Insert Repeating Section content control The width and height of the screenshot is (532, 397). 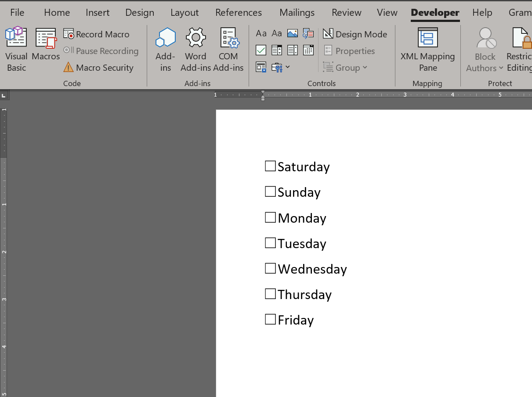[x=261, y=67]
